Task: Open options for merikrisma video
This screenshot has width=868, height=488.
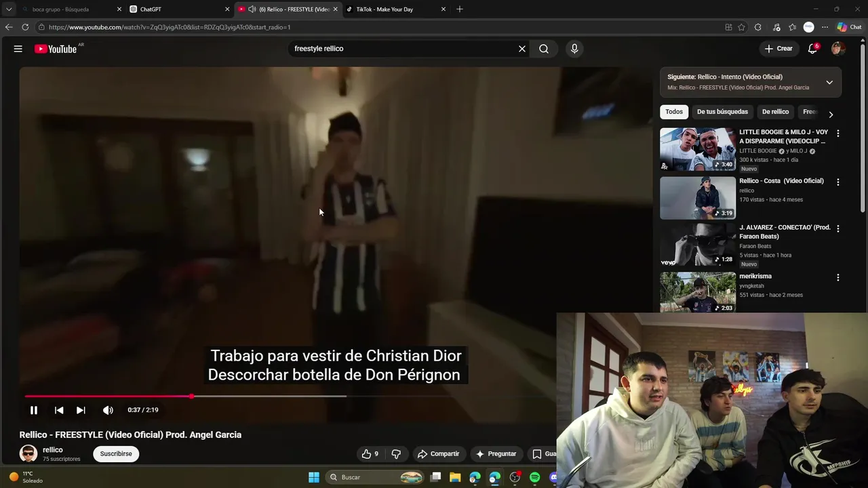Action: (x=838, y=278)
